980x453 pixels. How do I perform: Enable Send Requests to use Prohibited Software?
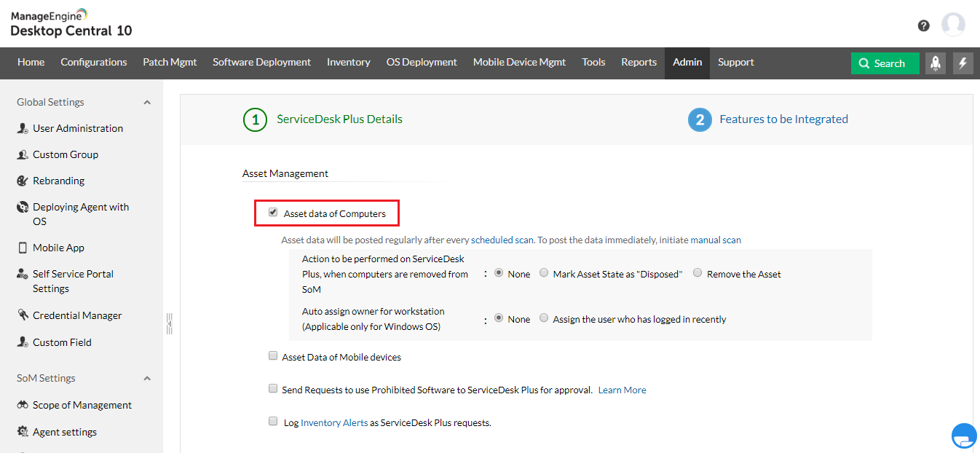coord(273,389)
